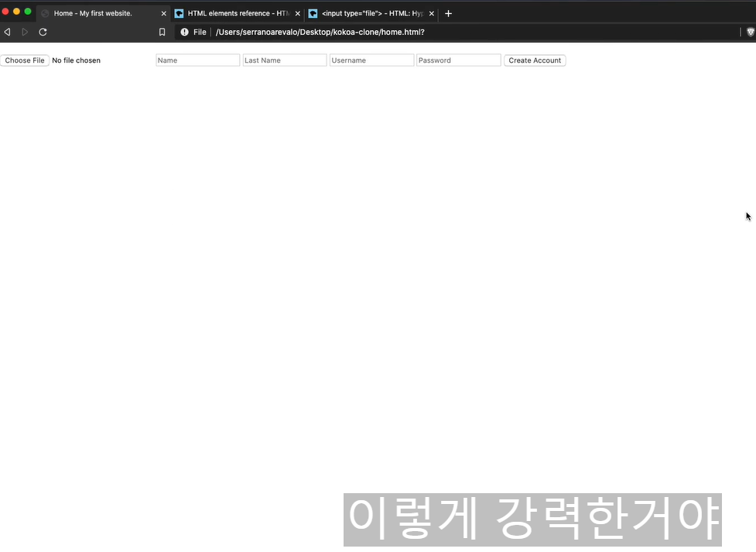Image resolution: width=756 pixels, height=552 pixels.
Task: Switch to input type="file" MDN tab
Action: click(x=371, y=13)
